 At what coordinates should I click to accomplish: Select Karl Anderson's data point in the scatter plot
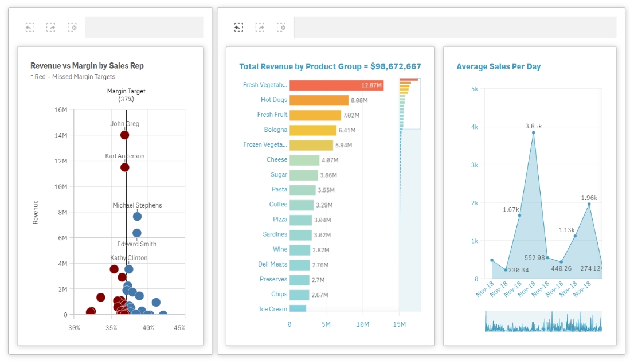[124, 167]
